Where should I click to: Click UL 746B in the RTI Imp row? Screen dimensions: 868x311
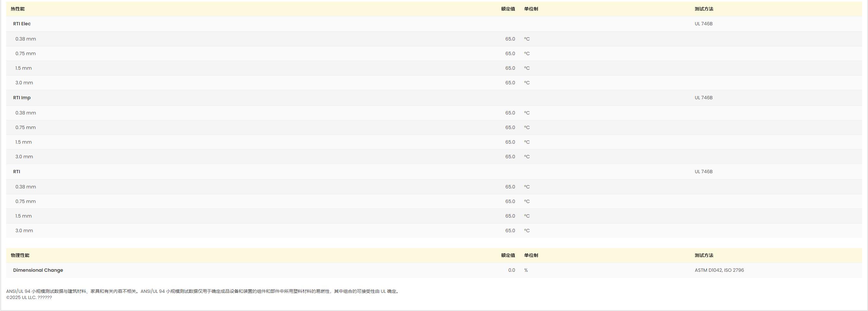[703, 98]
